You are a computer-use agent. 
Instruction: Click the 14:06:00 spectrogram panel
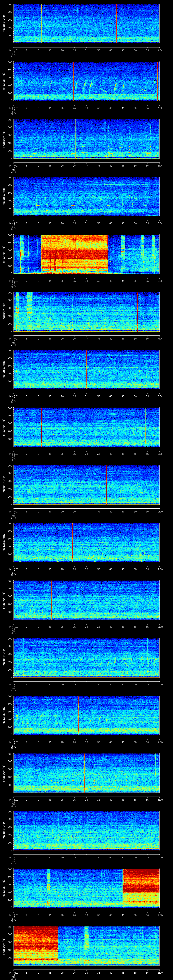(x=86, y=312)
